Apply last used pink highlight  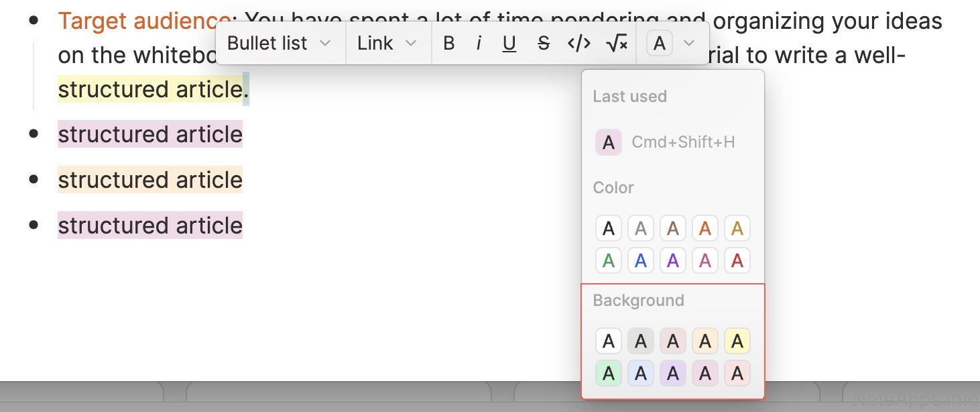(x=609, y=142)
